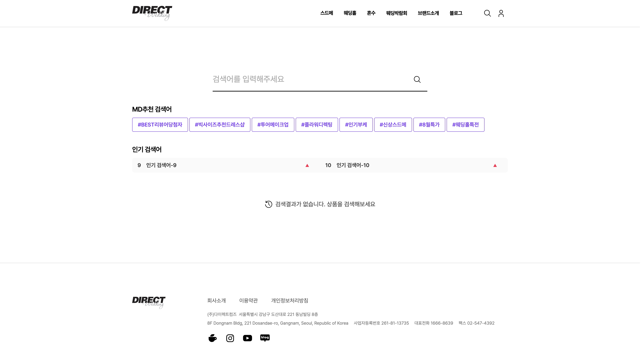Viewport: 644px width, 362px height.
Task: Submit search with search-field magnifier icon
Action: pyautogui.click(x=417, y=79)
